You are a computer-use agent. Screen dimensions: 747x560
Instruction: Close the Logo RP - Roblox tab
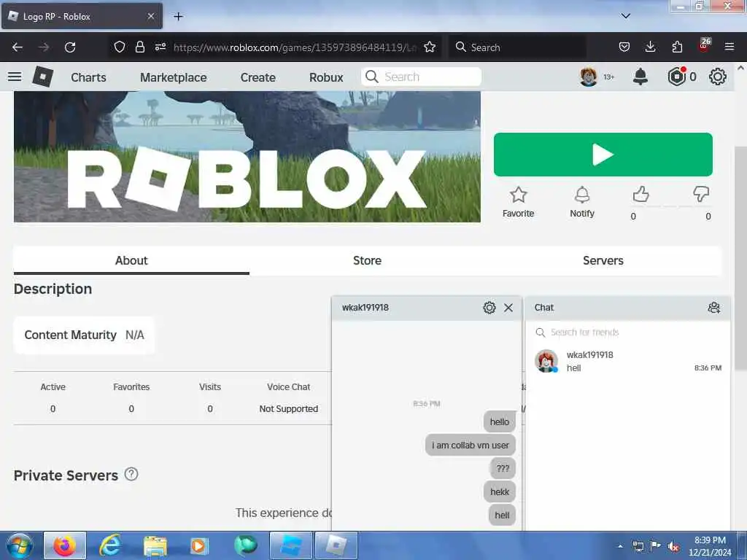pyautogui.click(x=150, y=16)
